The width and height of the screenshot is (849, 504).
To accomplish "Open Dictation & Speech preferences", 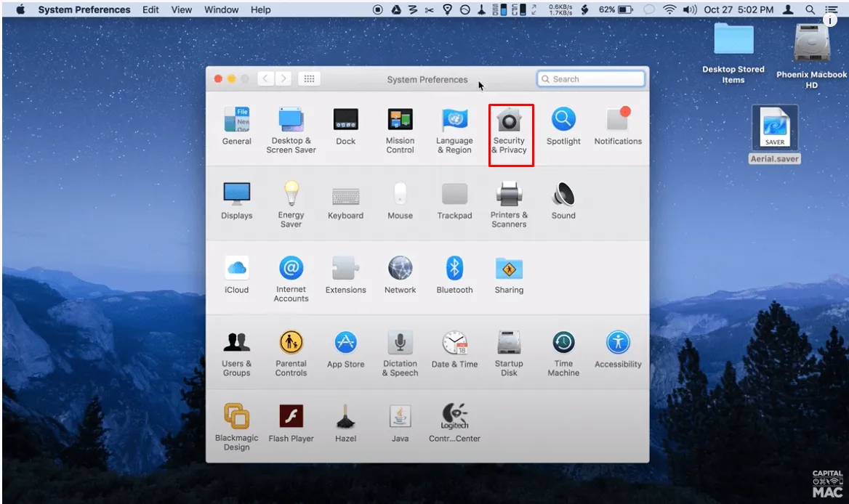I will (400, 353).
